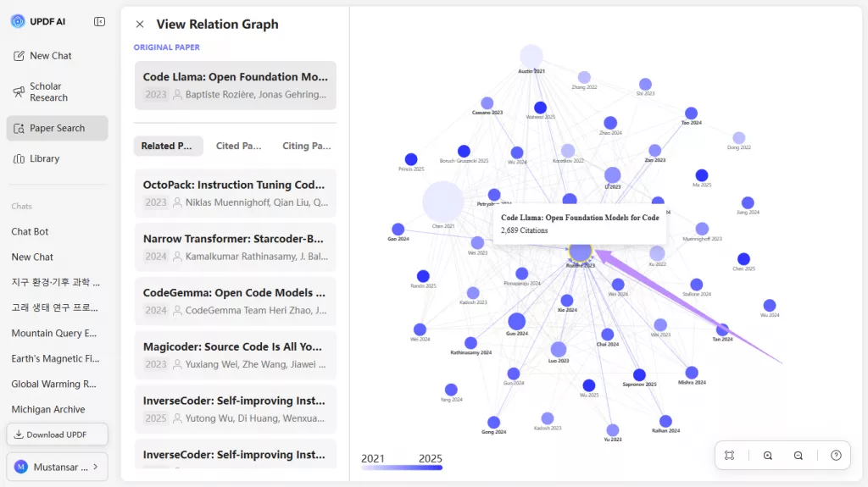
Task: Open the Library section
Action: pyautogui.click(x=44, y=158)
